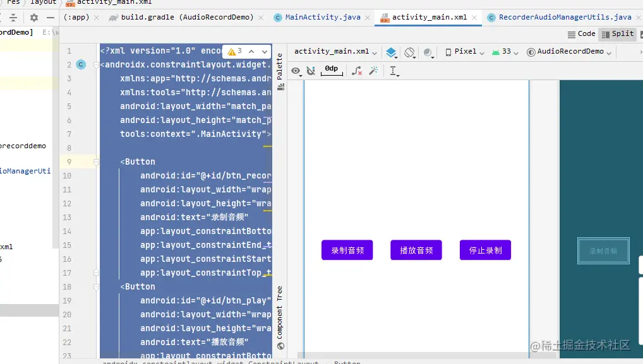
Task: Click the layout breadcrumb in navigation bar
Action: (43, 2)
